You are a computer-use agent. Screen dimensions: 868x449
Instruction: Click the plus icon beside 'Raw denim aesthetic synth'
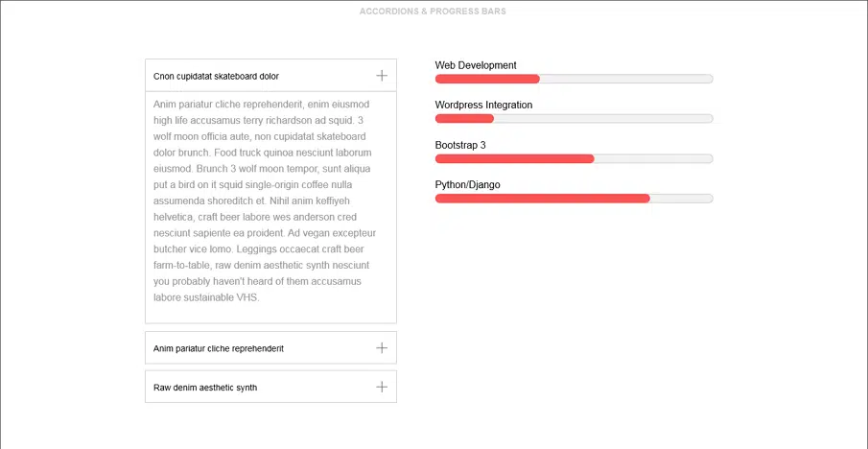382,387
